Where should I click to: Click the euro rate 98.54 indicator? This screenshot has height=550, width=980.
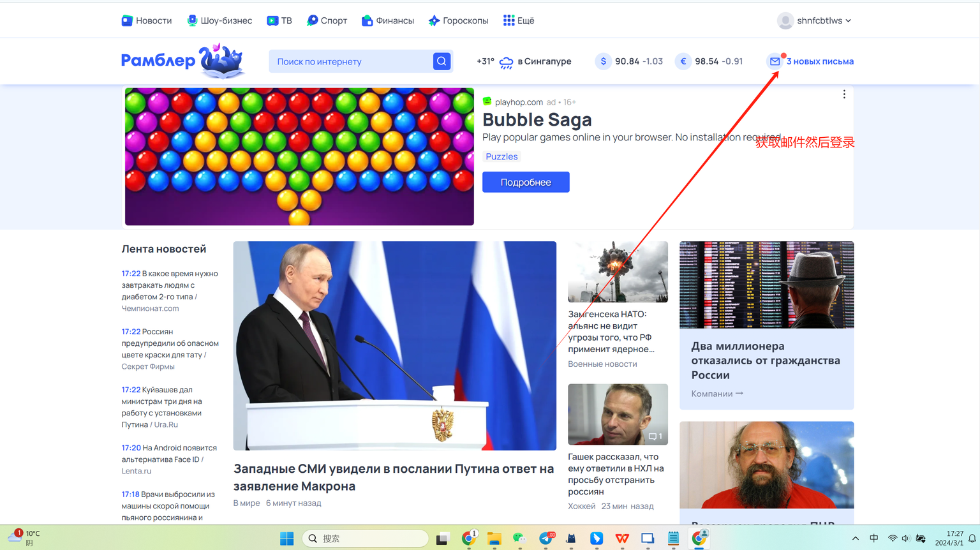pyautogui.click(x=709, y=61)
